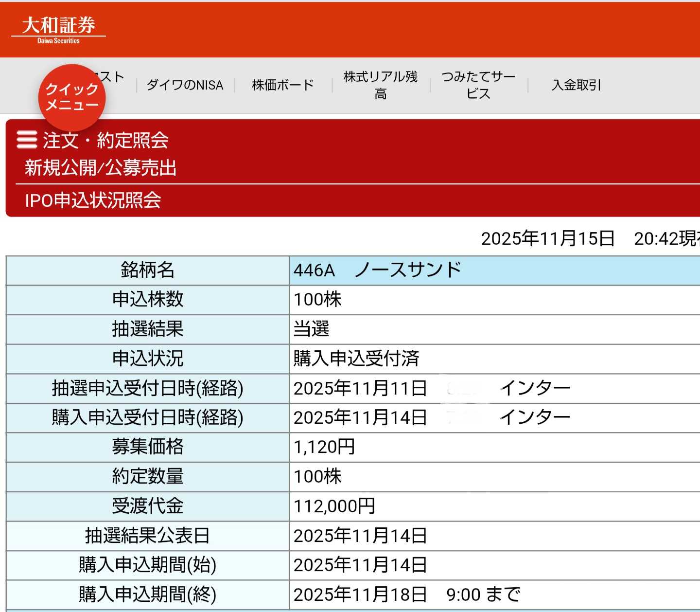Select the 抽選結果公表日 label cell
Image resolution: width=700 pixels, height=612 pixels.
click(x=148, y=536)
